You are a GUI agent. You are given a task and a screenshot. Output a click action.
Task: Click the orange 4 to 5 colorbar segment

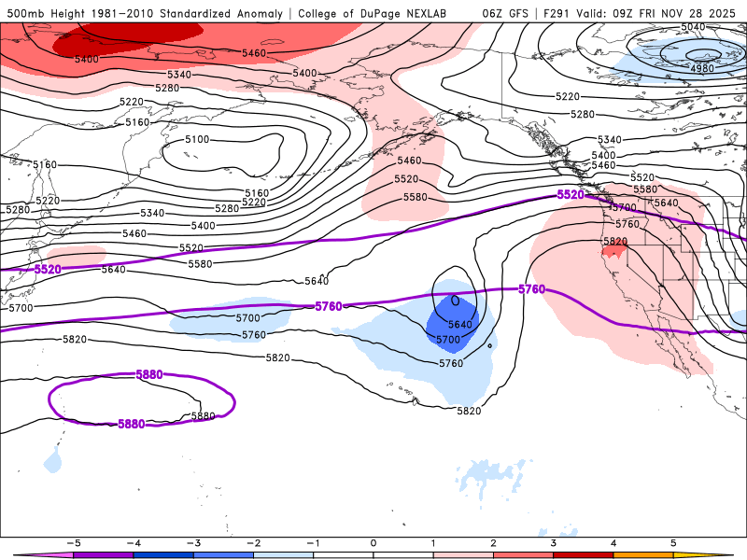pyautogui.click(x=643, y=555)
